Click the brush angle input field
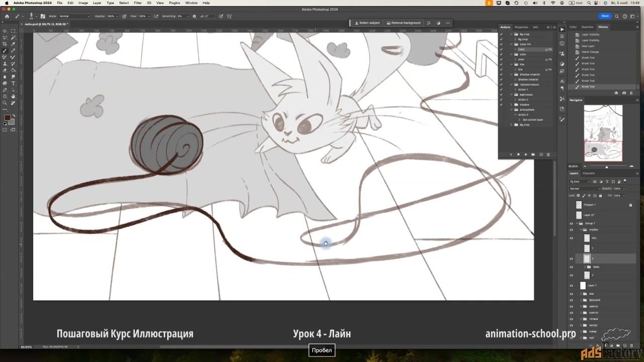The image size is (644, 362). coord(210,16)
